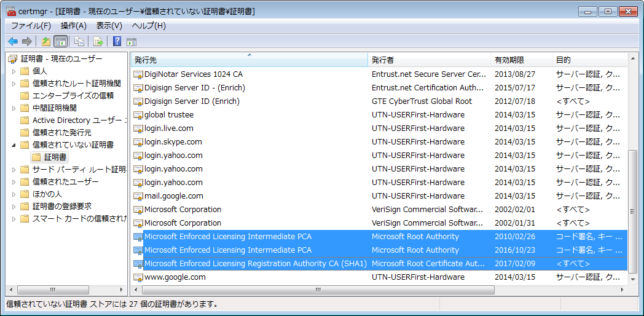Click the Show/Hide action pane icon
This screenshot has height=316, width=644.
[x=132, y=42]
